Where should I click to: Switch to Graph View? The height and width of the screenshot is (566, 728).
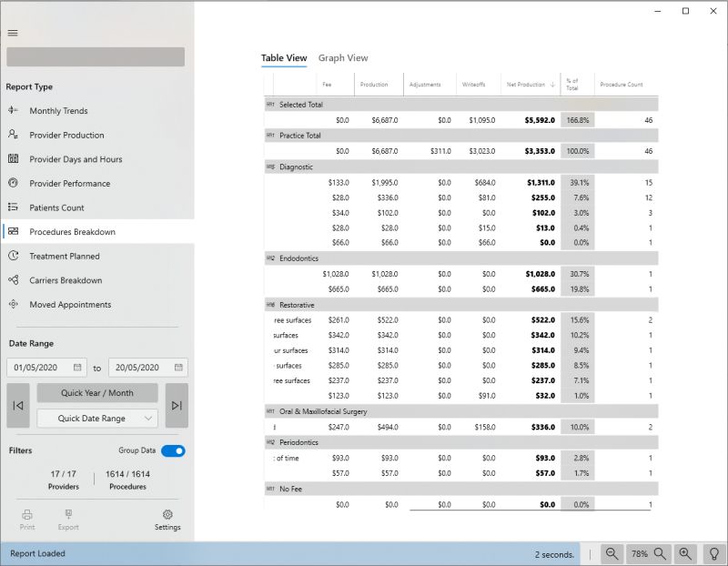point(343,57)
